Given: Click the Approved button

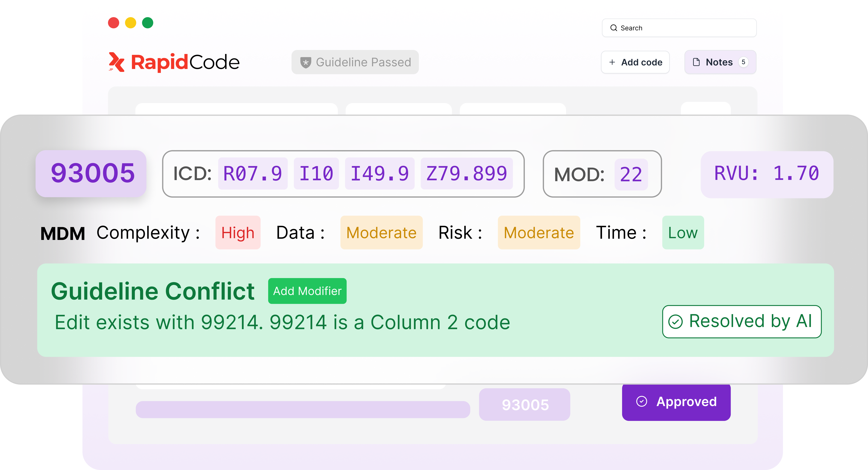Looking at the screenshot, I should coord(676,402).
